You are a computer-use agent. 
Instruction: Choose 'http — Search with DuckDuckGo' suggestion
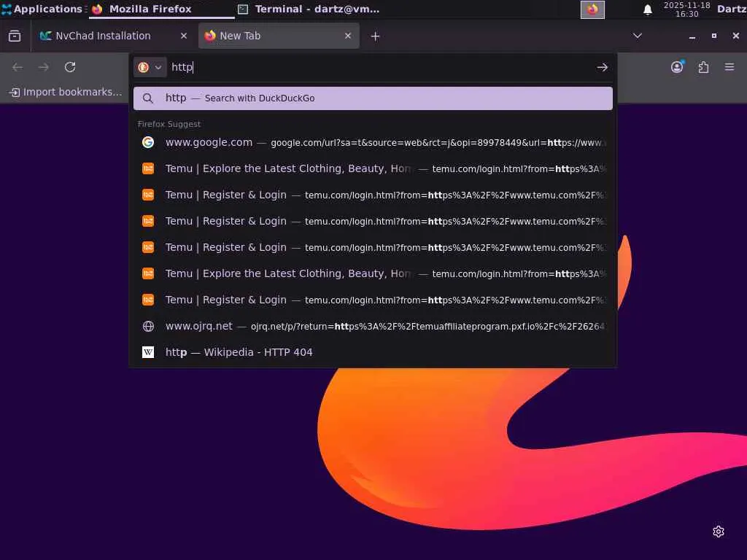pos(373,98)
